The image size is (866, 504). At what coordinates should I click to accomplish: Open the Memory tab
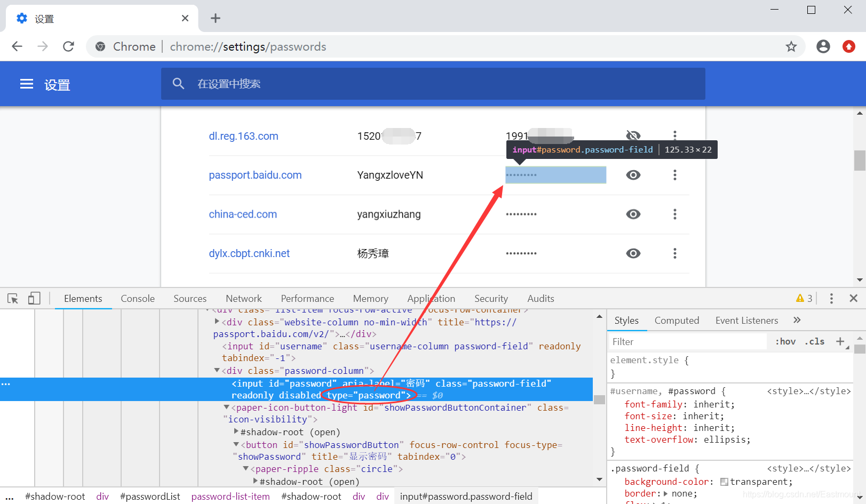coord(371,299)
